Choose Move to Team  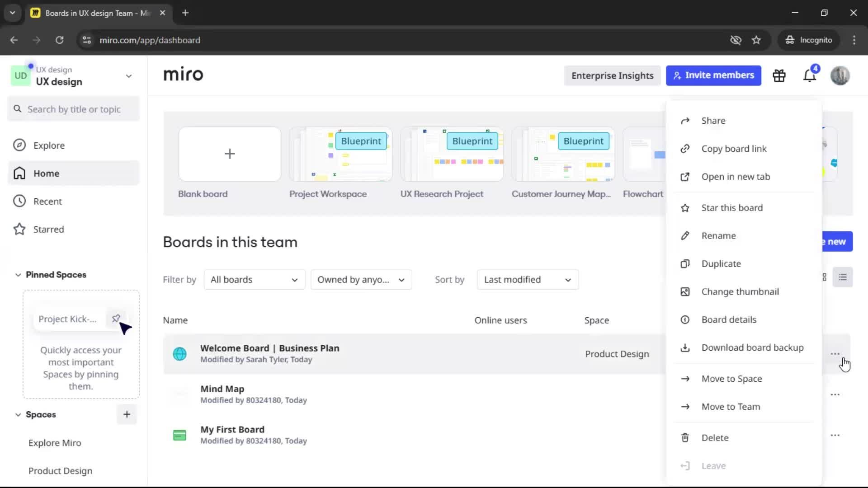coord(744,407)
